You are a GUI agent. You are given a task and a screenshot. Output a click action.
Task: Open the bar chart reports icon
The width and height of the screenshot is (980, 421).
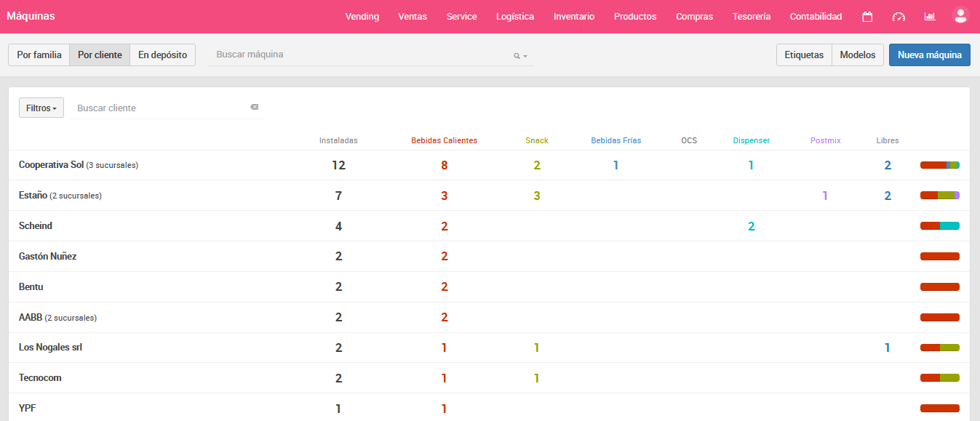[930, 17]
